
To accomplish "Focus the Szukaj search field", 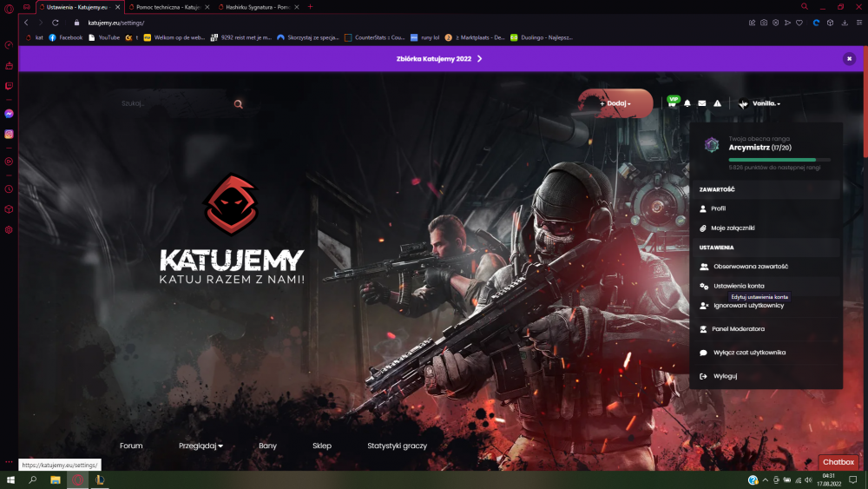I will 174,103.
